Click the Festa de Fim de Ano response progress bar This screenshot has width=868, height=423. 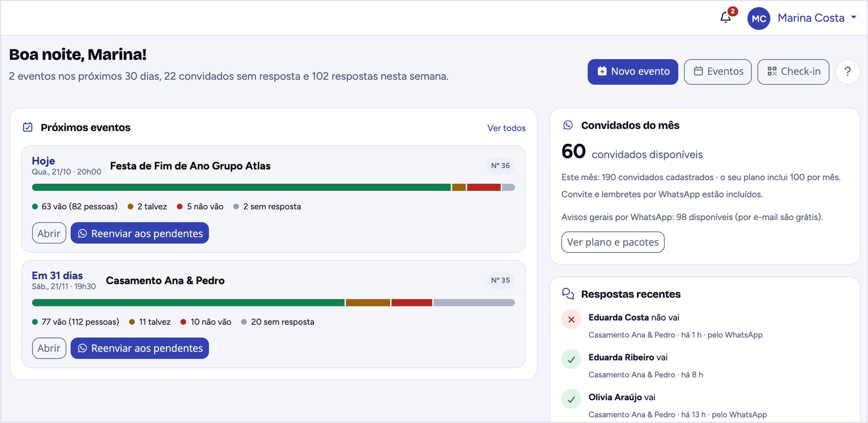[273, 188]
